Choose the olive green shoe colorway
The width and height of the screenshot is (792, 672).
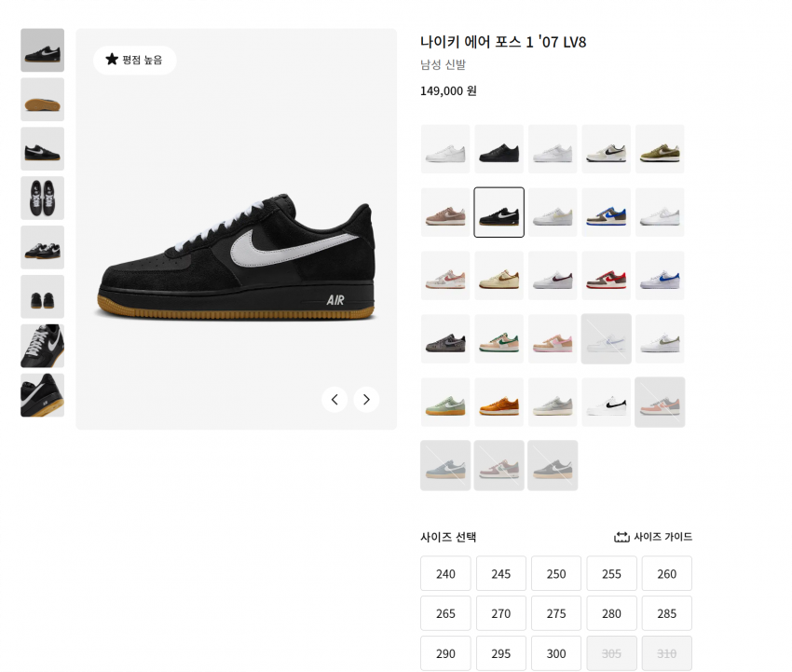point(660,149)
